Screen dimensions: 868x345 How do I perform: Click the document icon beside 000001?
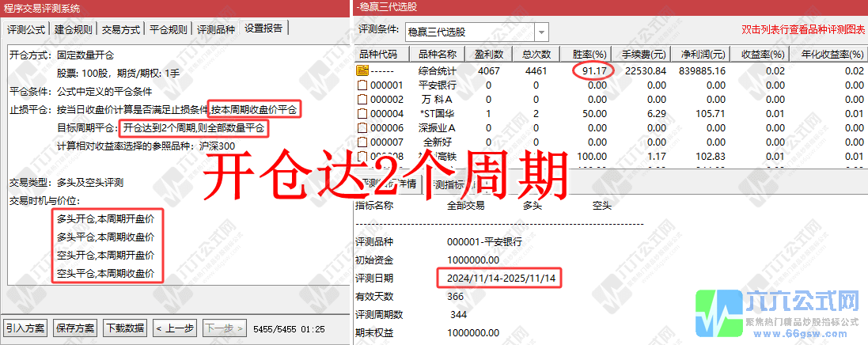click(x=363, y=85)
